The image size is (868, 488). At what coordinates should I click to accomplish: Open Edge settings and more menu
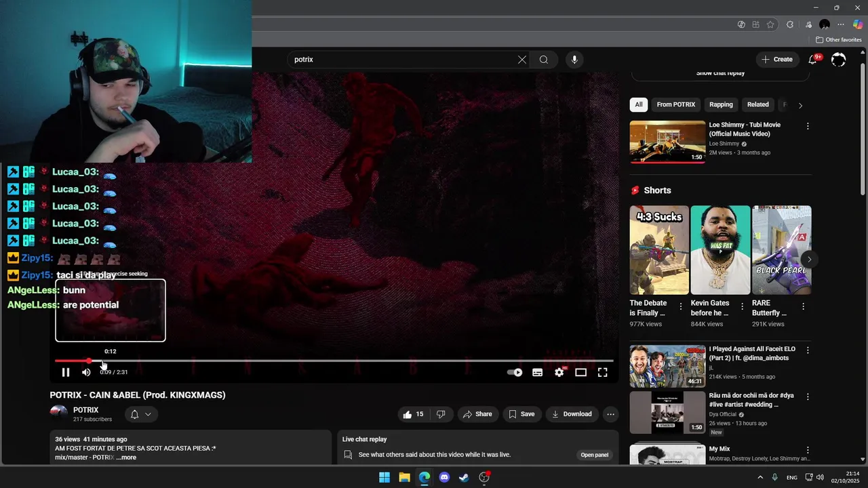pos(841,24)
